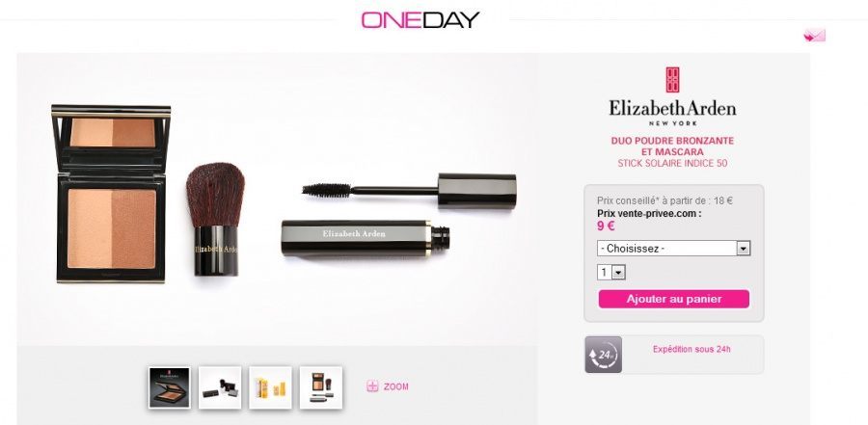Click the Duo Poudre Bronzante et Mascara title
The width and height of the screenshot is (868, 425).
click(x=672, y=146)
